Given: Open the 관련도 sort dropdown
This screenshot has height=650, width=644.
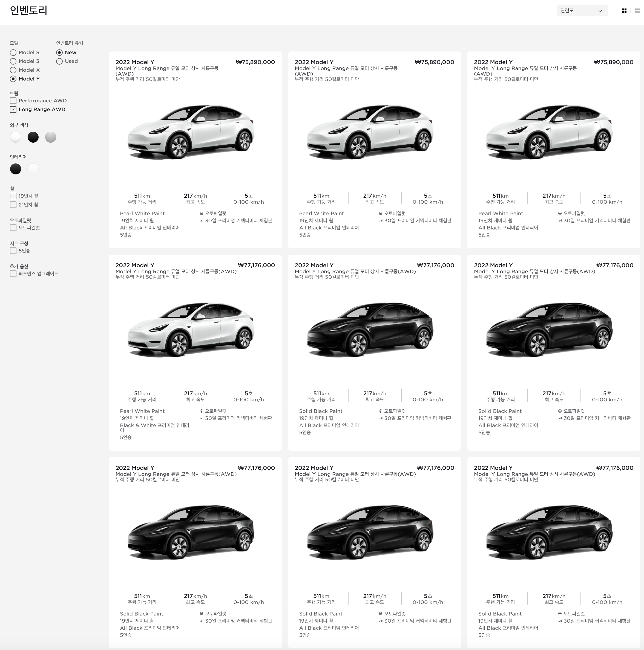Looking at the screenshot, I should pyautogui.click(x=582, y=11).
